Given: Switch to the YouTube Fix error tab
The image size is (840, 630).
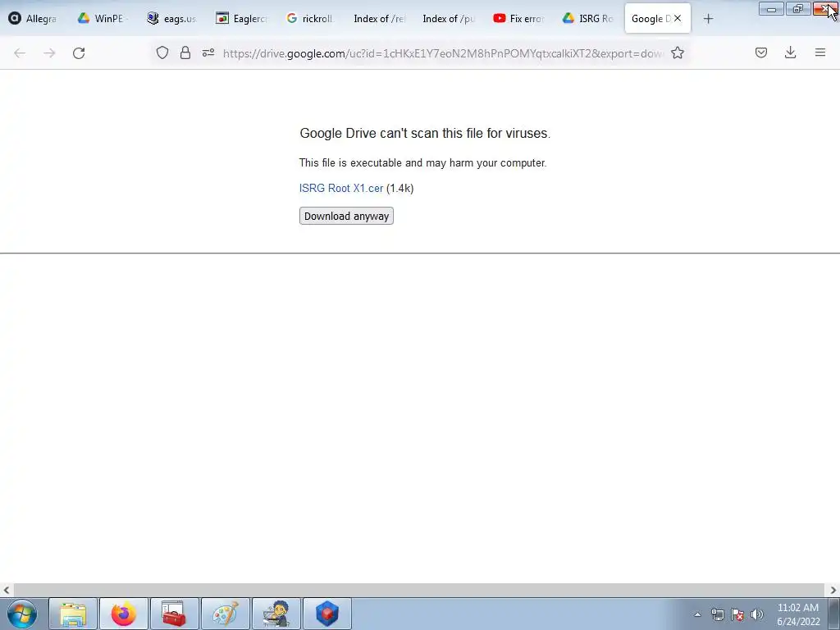Looking at the screenshot, I should [518, 18].
